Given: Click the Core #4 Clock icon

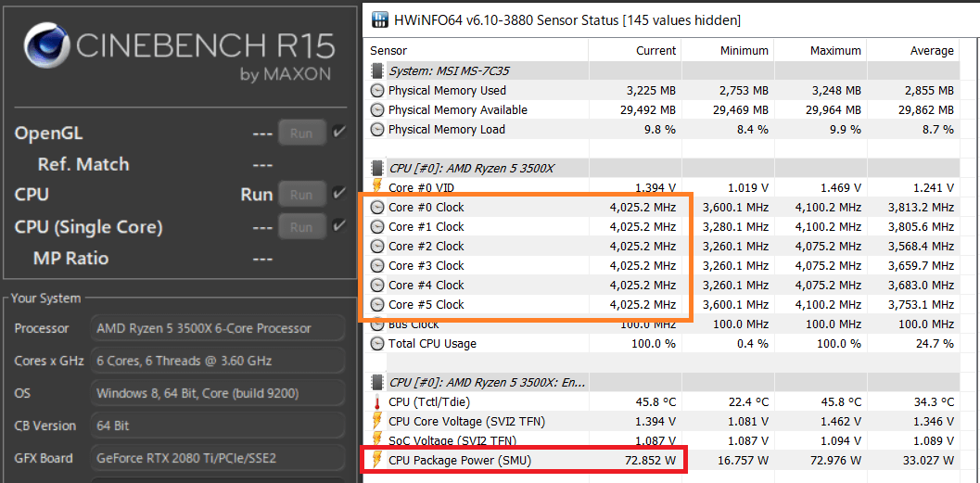Looking at the screenshot, I should 377,285.
